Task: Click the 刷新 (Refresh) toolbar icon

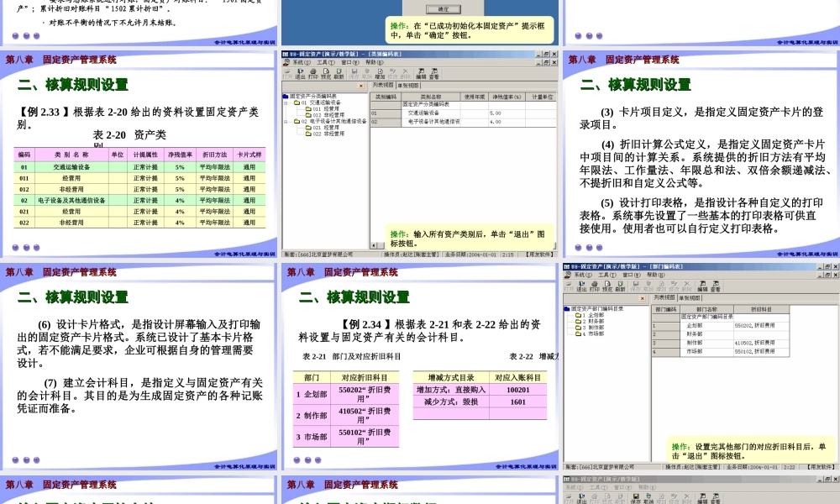Action: [x=339, y=74]
